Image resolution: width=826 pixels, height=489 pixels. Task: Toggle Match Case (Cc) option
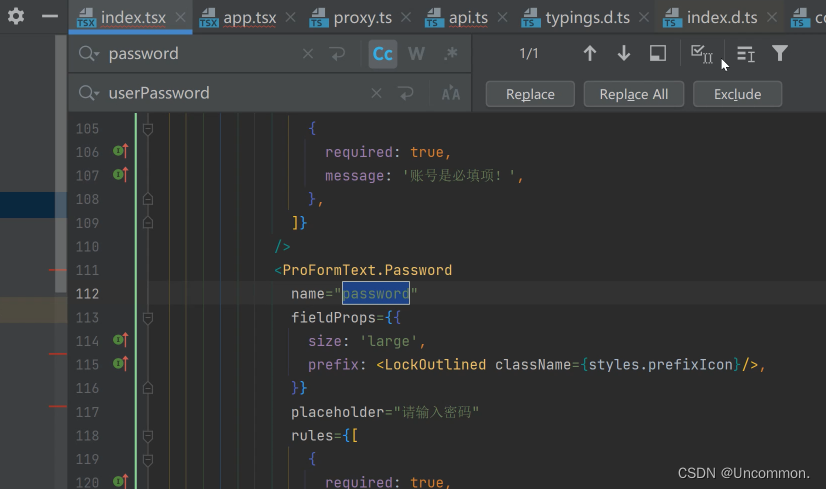pos(382,54)
